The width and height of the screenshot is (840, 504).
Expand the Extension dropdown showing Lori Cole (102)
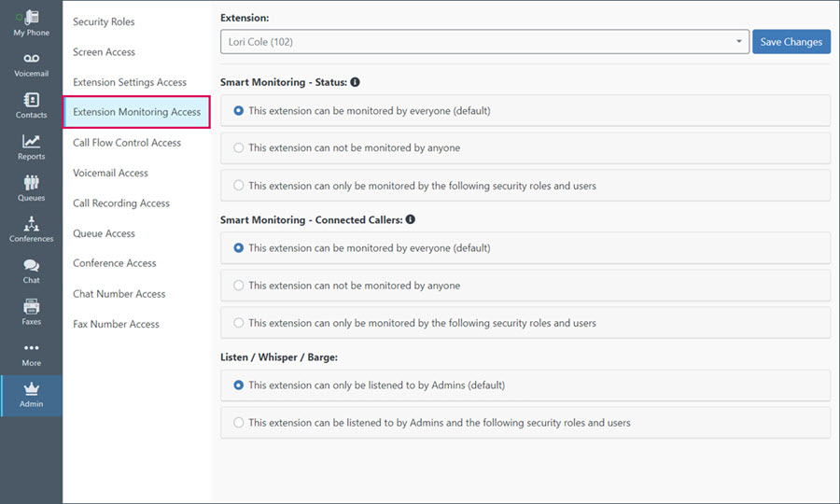pos(484,42)
